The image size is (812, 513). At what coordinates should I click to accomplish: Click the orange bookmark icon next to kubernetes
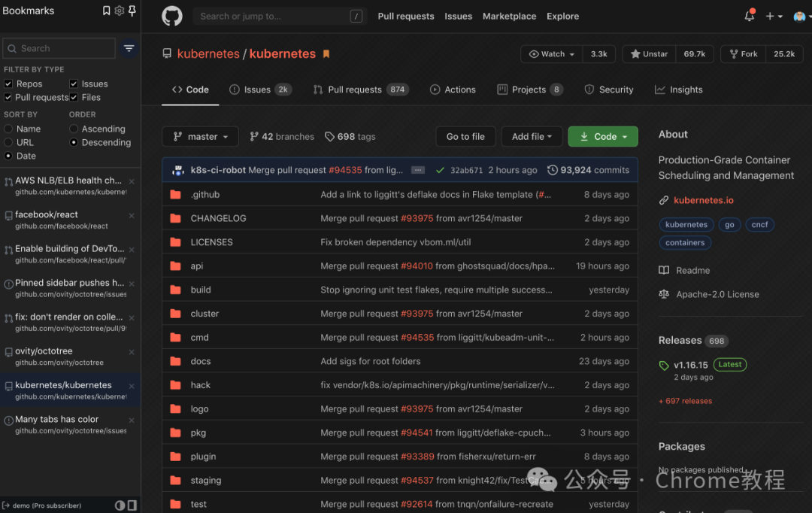click(x=326, y=54)
